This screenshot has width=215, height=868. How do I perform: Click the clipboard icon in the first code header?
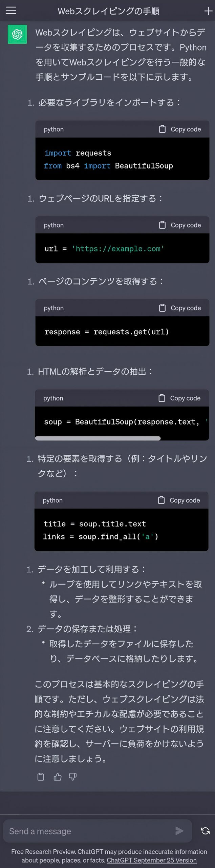point(163,129)
